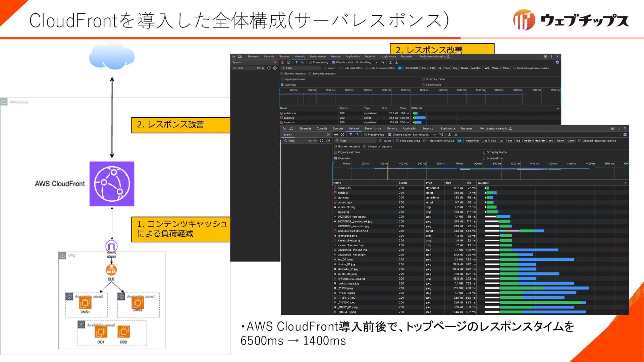Image resolution: width=644 pixels, height=362 pixels.
Task: Click the filter funnel icon in rear DevTools
Action: click(x=297, y=62)
